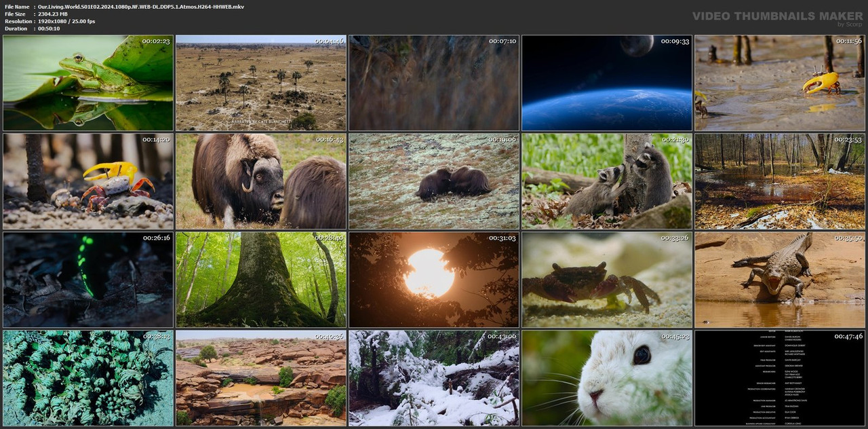868x429 pixels.
Task: Click the 00:33:26 timestamp on dark crab thumbnail
Action: point(675,238)
